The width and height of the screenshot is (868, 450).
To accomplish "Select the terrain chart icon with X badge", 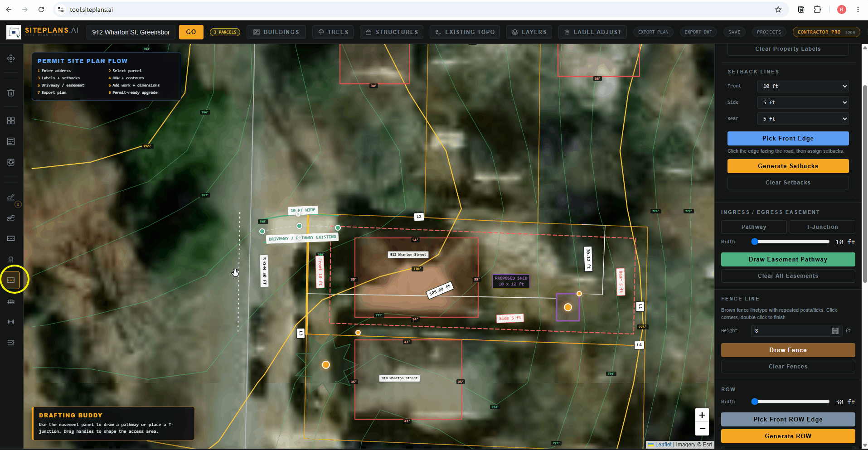I will [x=11, y=198].
